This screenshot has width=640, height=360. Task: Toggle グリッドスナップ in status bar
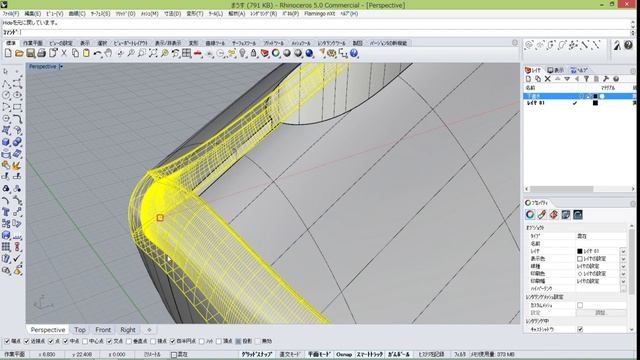257,354
